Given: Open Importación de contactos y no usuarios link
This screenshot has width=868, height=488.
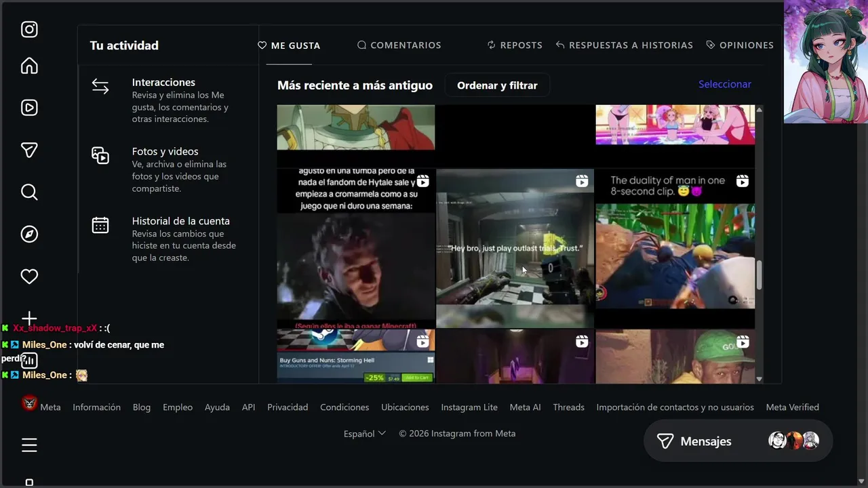Looking at the screenshot, I should (675, 407).
